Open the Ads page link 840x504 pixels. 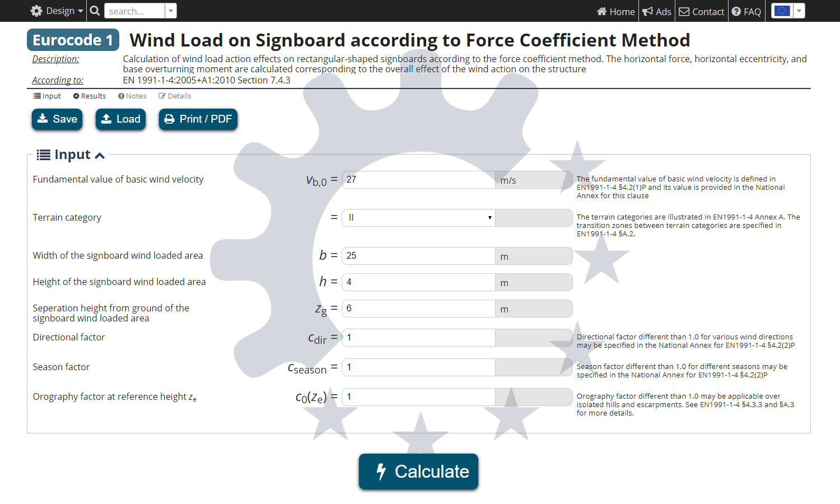656,11
